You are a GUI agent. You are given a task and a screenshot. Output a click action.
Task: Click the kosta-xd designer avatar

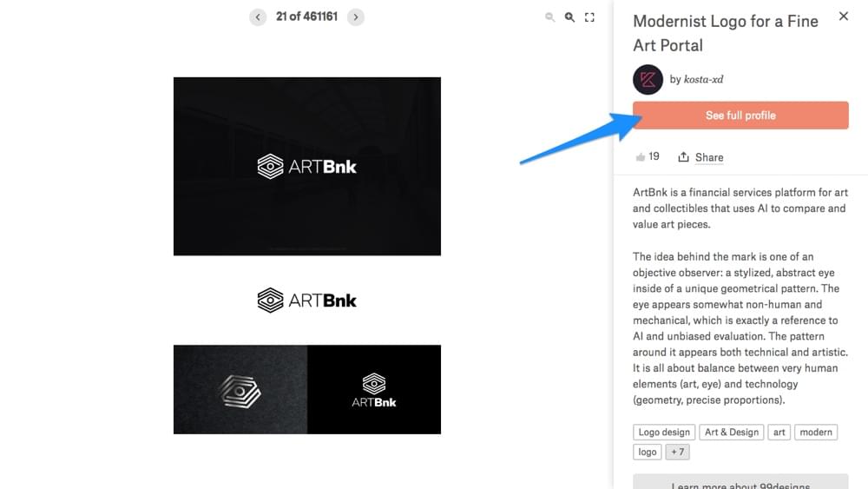(x=648, y=80)
